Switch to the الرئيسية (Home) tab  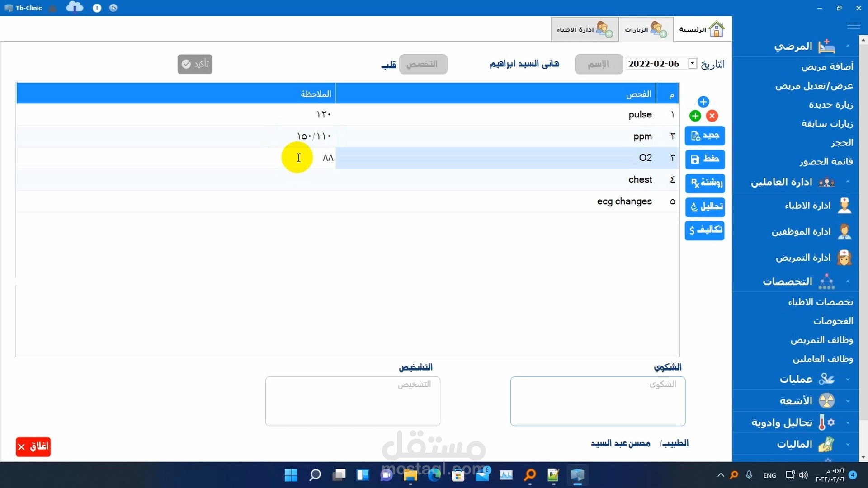[702, 30]
